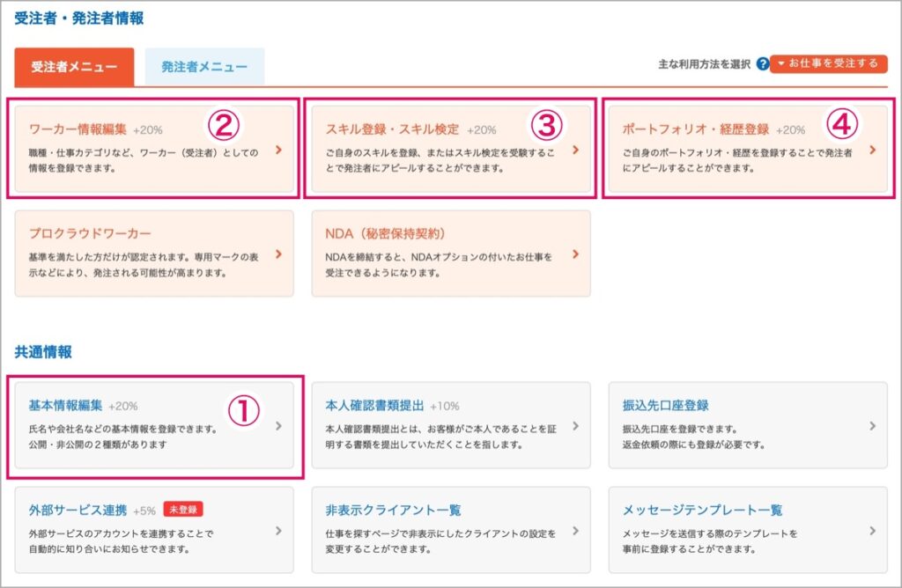This screenshot has height=588, width=902.
Task: Click description starting NDAを締結すると
Action: [439, 264]
